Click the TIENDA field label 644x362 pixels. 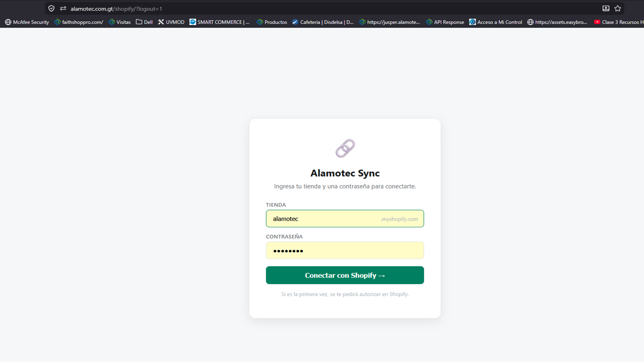click(x=276, y=205)
